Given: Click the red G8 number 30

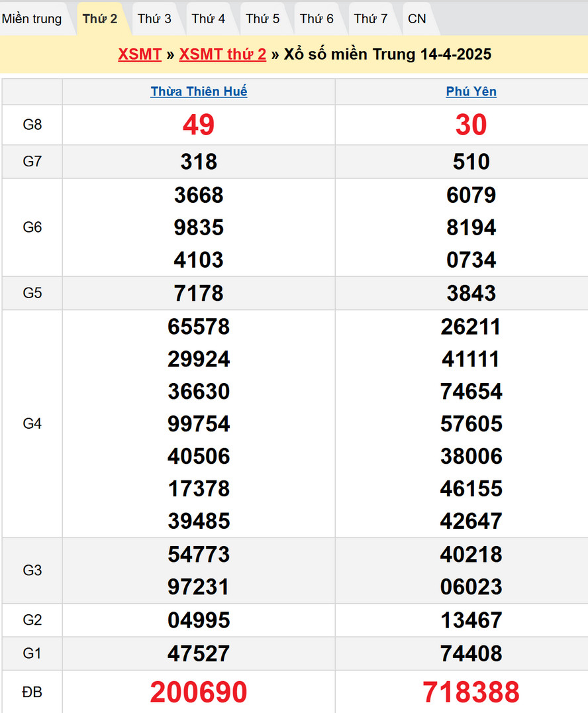Looking at the screenshot, I should pyautogui.click(x=471, y=125).
